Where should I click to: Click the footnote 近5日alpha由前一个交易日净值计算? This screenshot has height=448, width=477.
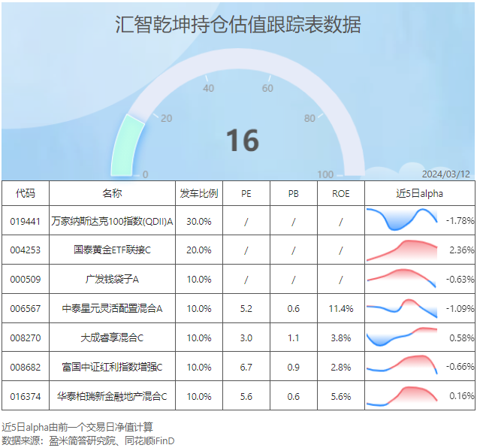(x=77, y=427)
